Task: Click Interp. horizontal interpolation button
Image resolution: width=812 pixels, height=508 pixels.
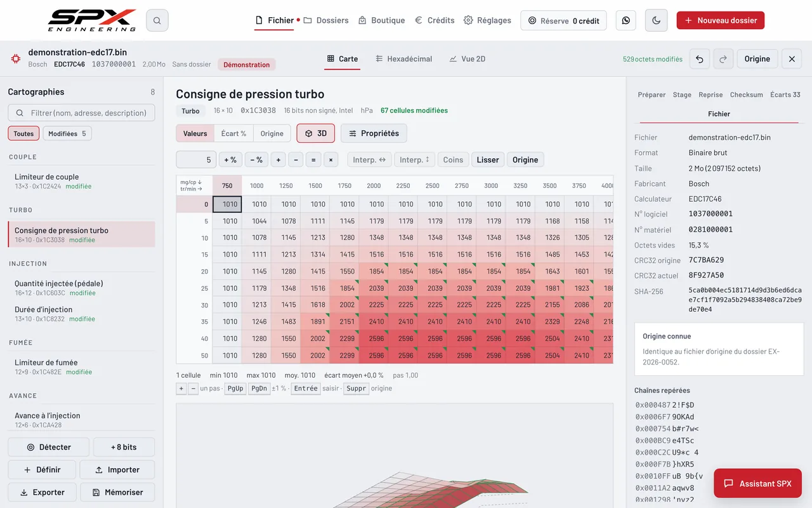Action: click(369, 160)
